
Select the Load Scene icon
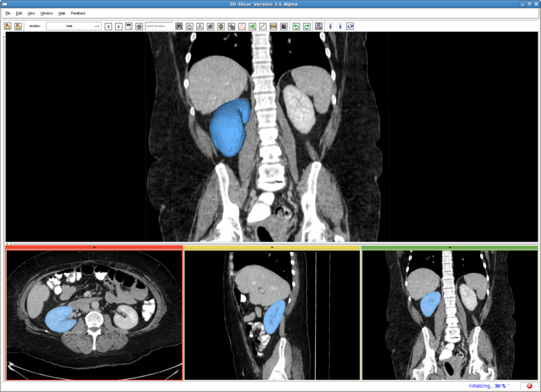tap(9, 26)
